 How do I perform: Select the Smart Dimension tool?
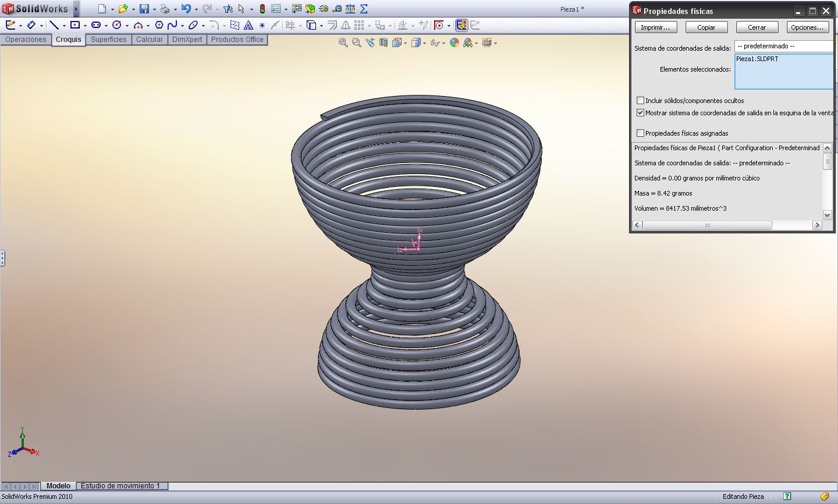pos(31,25)
